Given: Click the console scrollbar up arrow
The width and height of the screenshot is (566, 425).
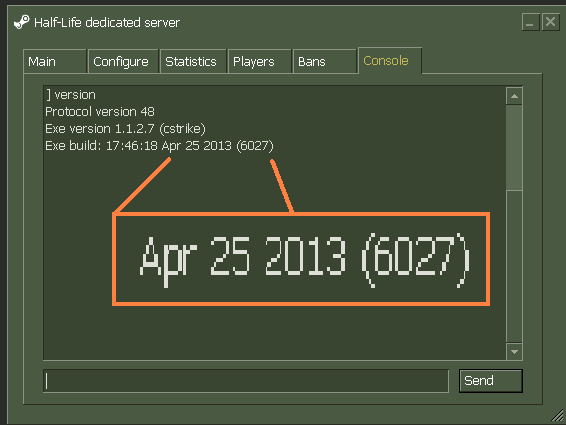Looking at the screenshot, I should (x=514, y=96).
